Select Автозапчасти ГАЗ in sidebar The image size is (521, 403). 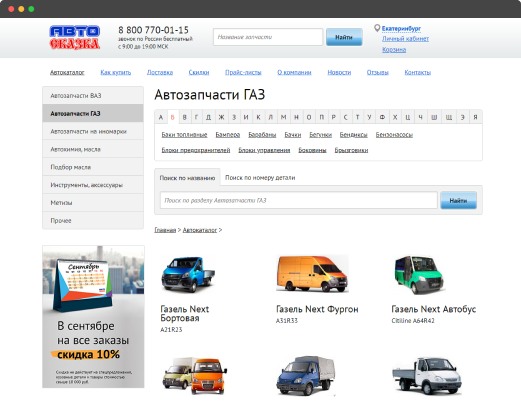[93, 114]
